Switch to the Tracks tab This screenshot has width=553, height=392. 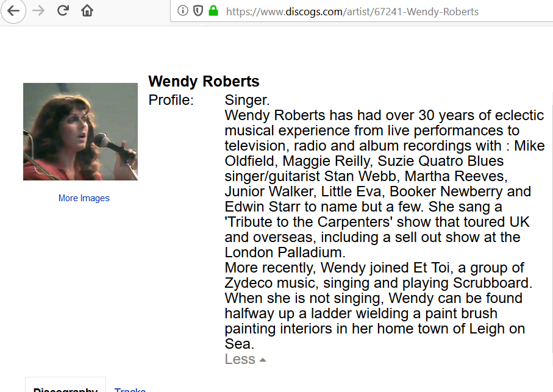coord(130,389)
